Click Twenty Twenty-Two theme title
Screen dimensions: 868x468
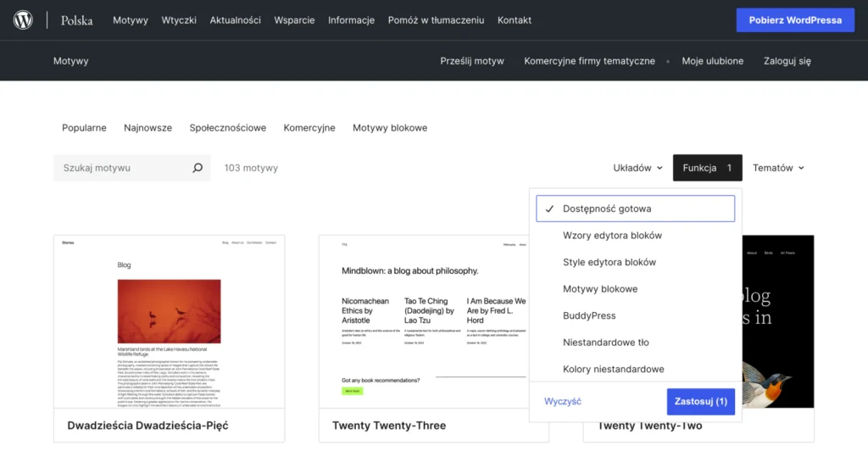pyautogui.click(x=649, y=426)
